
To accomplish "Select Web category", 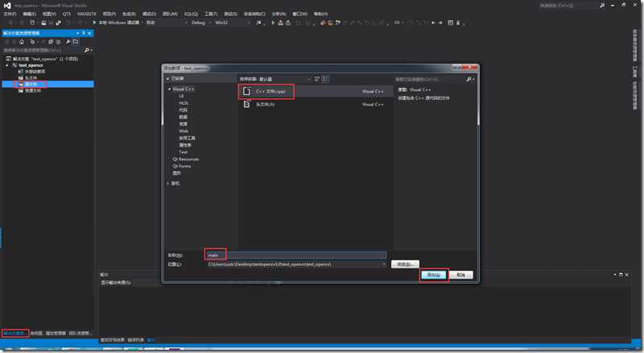I will tap(184, 131).
